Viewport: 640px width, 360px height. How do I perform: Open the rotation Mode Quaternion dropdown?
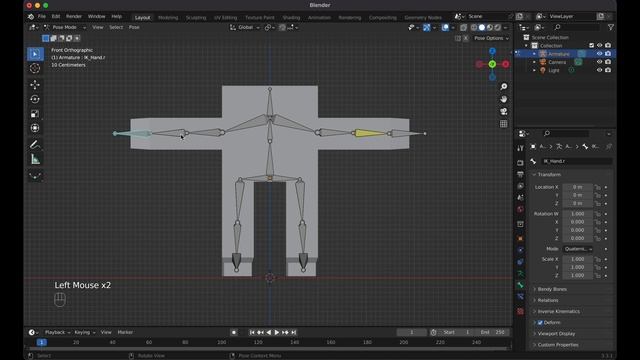tap(578, 249)
